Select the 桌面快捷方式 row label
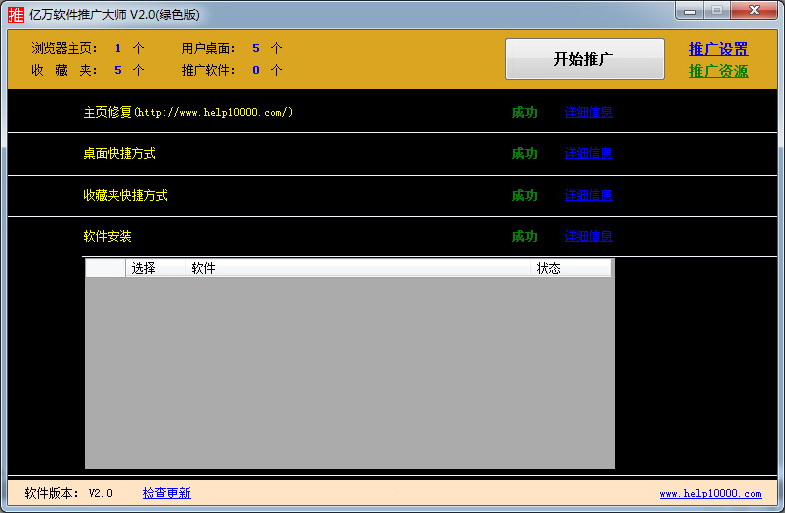The image size is (785, 513). coord(119,153)
